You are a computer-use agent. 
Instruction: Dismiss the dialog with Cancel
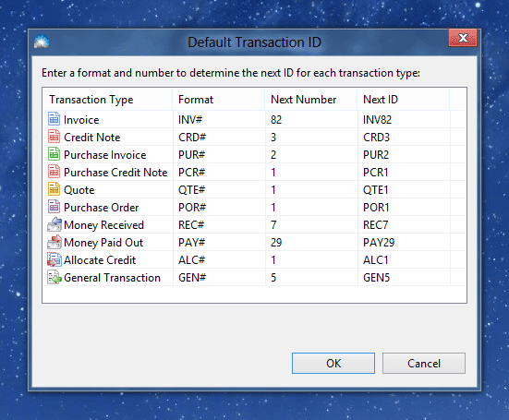point(424,364)
